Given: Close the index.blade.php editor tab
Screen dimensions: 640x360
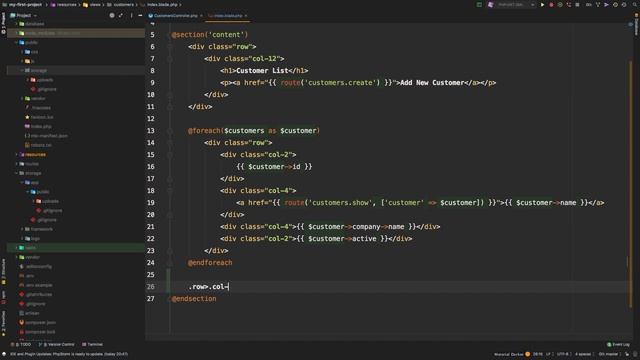Looking at the screenshot, I should coord(246,16).
